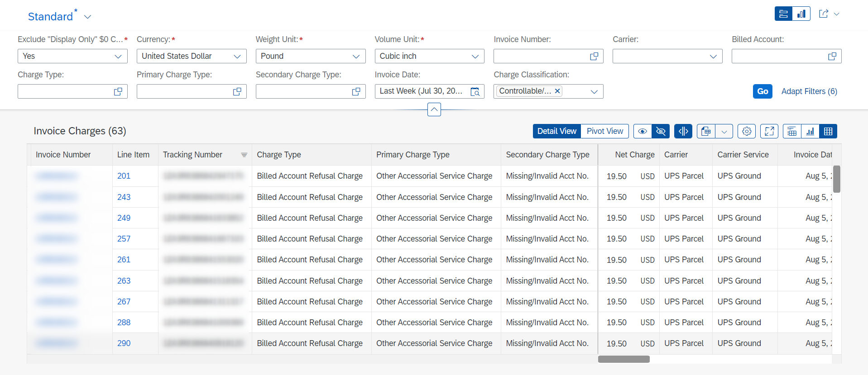868x375 pixels.
Task: Click Carrier column header
Action: [x=686, y=155]
